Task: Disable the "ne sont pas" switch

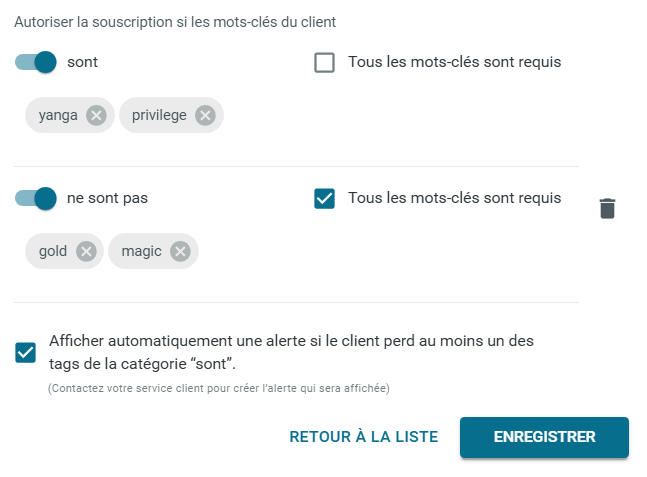Action: pos(35,198)
